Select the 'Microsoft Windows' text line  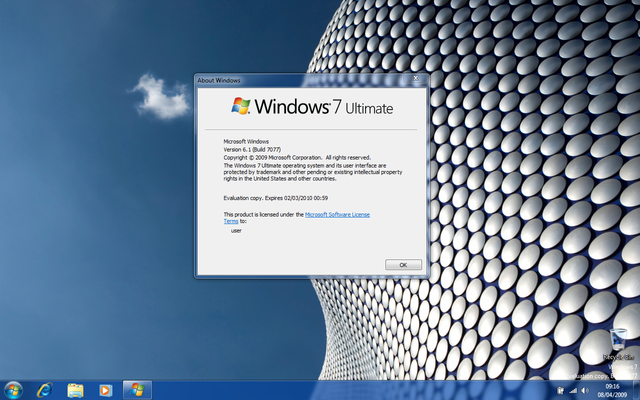point(246,141)
